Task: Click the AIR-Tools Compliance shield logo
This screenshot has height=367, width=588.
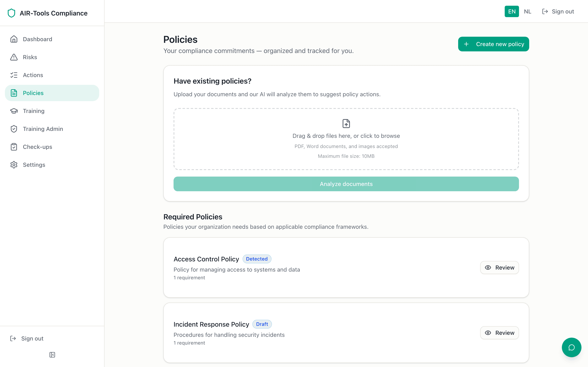Action: coord(12,13)
